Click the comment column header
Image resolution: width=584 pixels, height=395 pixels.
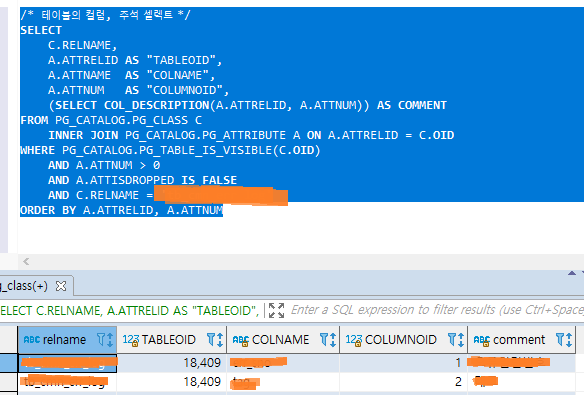(522, 340)
